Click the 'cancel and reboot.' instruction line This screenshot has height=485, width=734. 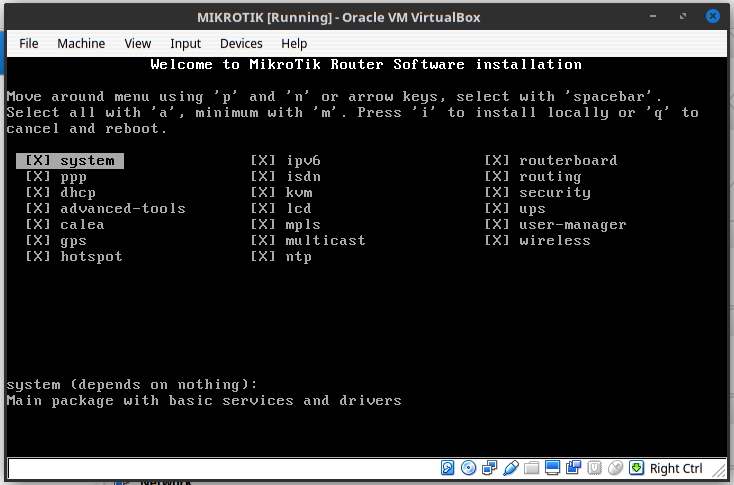click(87, 129)
